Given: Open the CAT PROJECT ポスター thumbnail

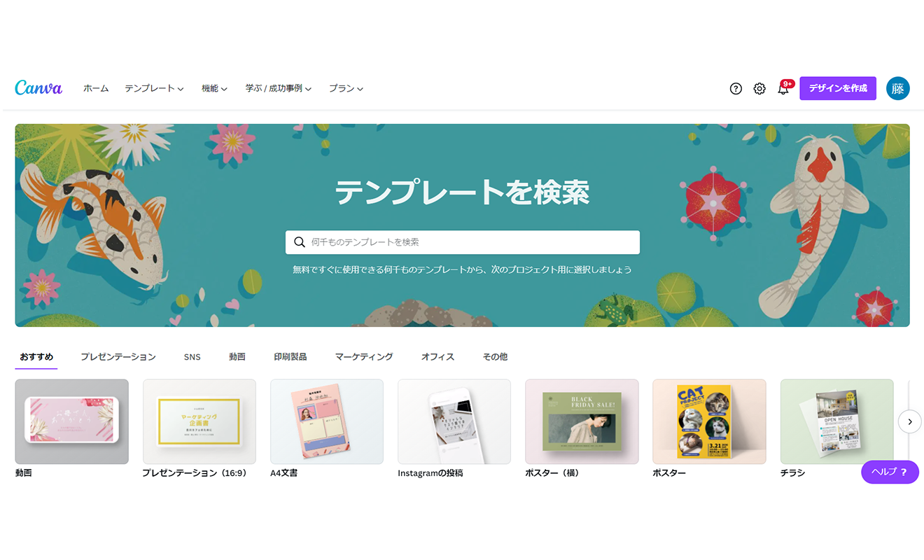Looking at the screenshot, I should coord(709,421).
